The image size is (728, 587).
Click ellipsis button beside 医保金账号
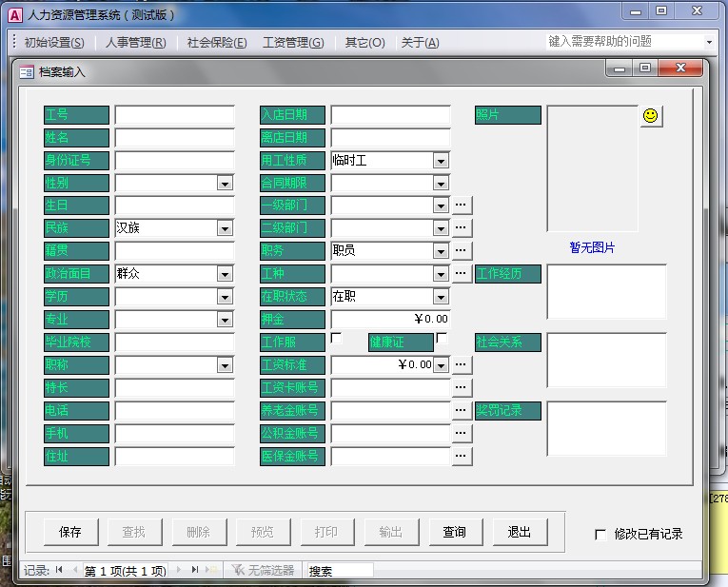pos(462,457)
